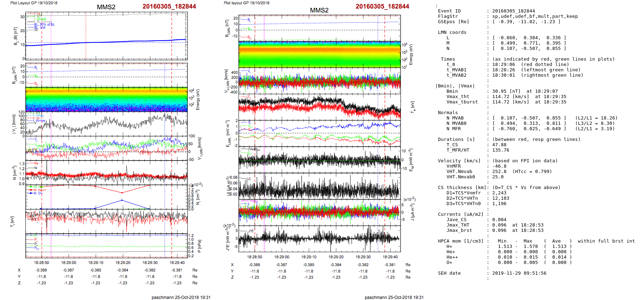Click the T_CS duration value 47.88
The image size is (644, 300).
tap(499, 145)
